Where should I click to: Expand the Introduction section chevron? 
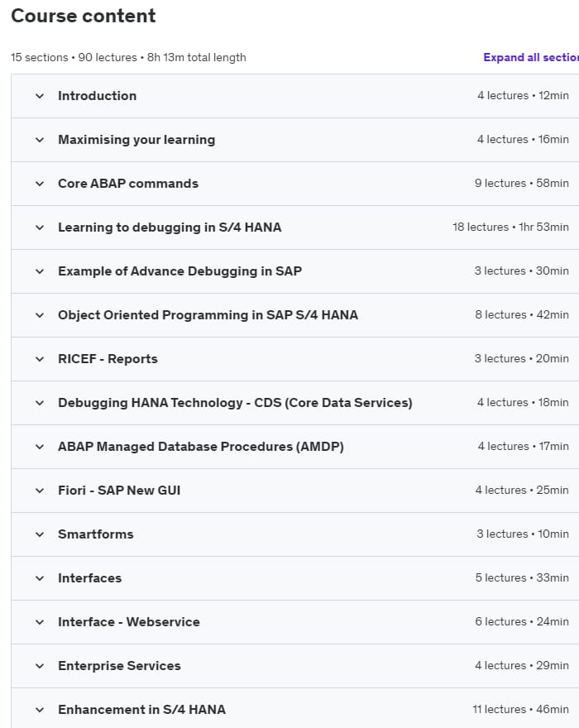coord(40,96)
